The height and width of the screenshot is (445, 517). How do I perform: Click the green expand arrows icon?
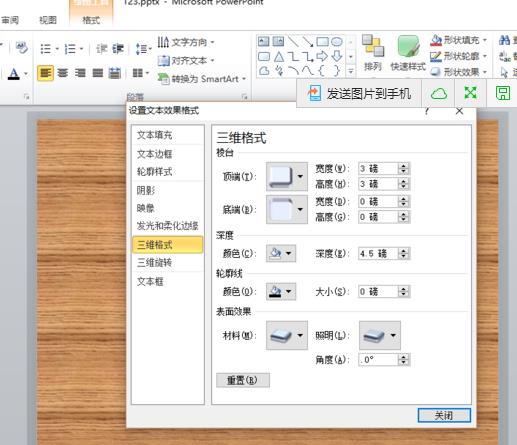click(470, 93)
